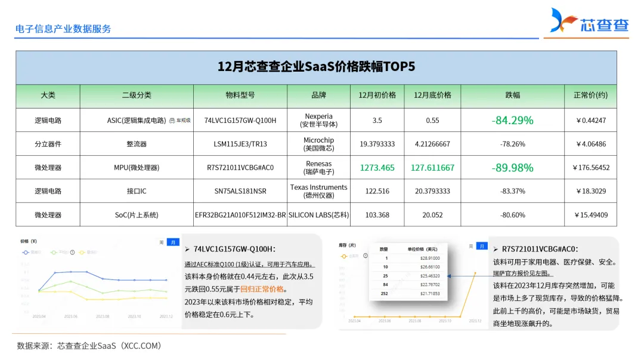
Task: Click the -80.60% drop value
Action: [513, 215]
